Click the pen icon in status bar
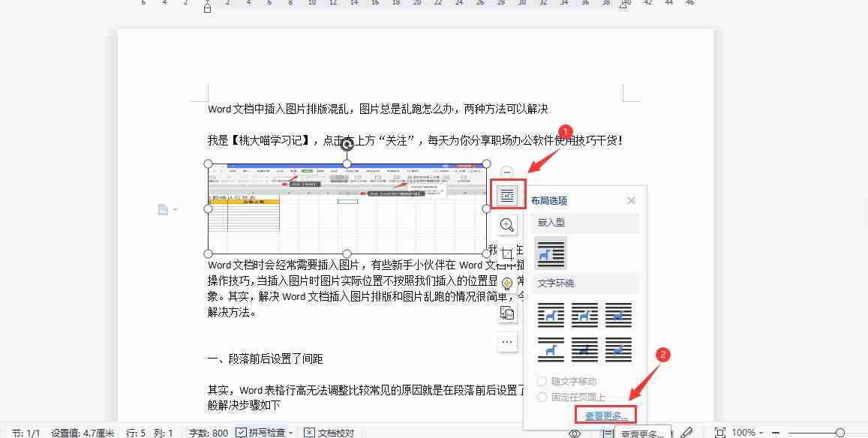This screenshot has height=438, width=868. pos(686,433)
